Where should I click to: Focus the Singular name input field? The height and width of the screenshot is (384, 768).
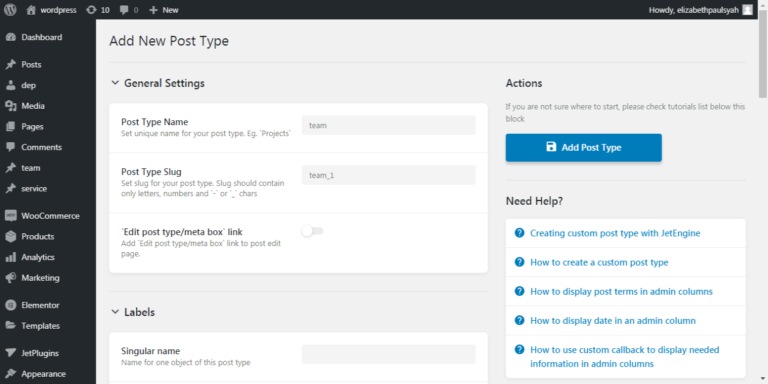pyautogui.click(x=388, y=354)
